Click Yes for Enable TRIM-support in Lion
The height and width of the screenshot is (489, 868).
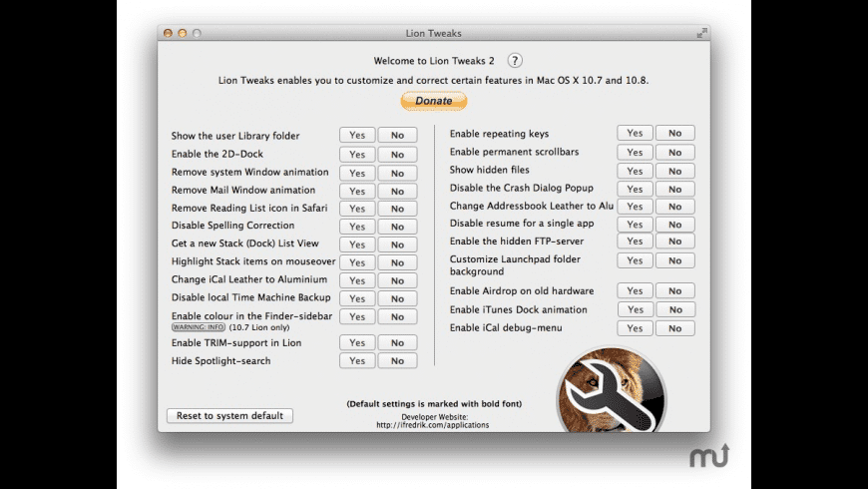[x=357, y=342]
